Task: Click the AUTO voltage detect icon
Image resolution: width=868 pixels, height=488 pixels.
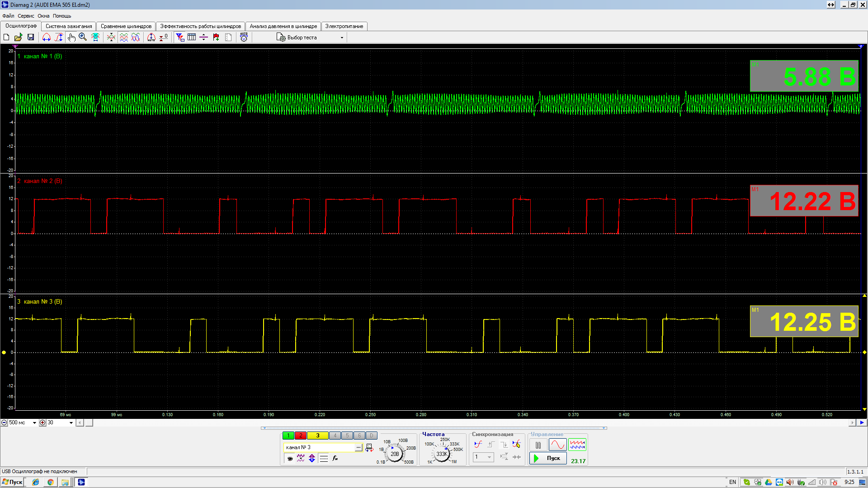Action: coord(244,38)
